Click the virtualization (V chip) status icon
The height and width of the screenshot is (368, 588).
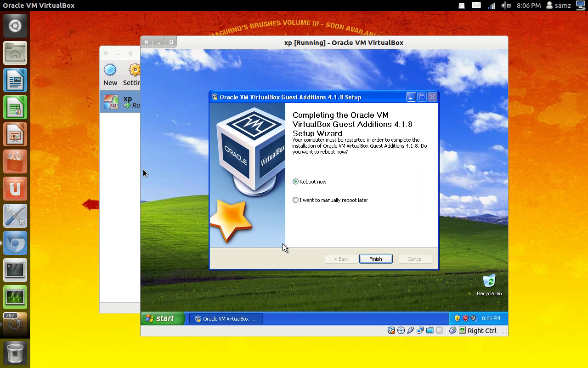(440, 330)
